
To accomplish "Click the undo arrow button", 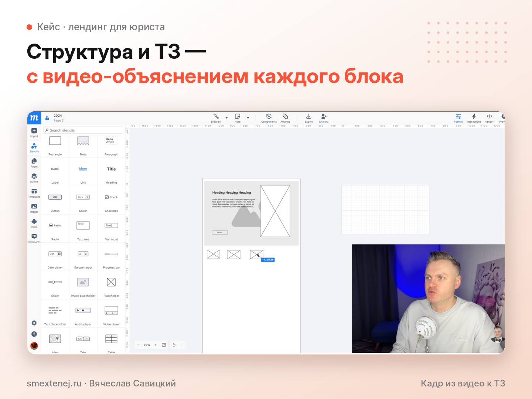I will (174, 345).
